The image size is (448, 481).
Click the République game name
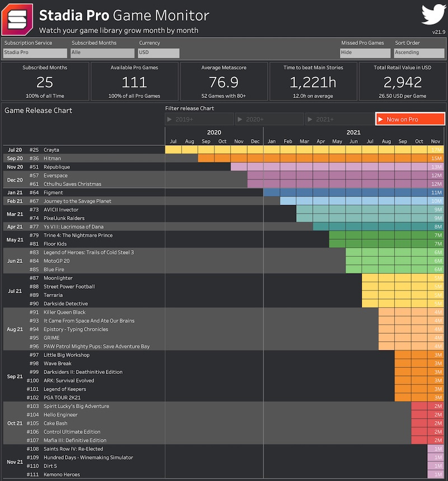[x=57, y=167]
